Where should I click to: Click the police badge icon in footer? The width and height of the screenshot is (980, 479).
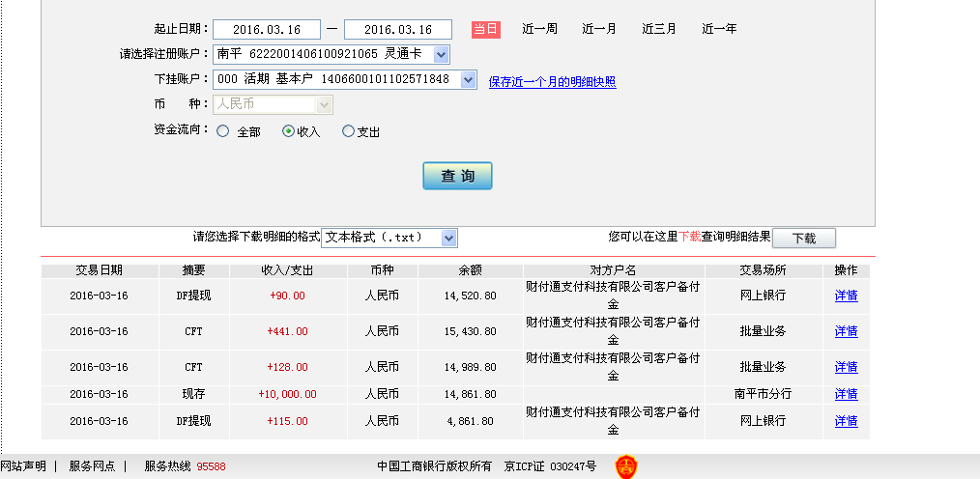coord(626,467)
